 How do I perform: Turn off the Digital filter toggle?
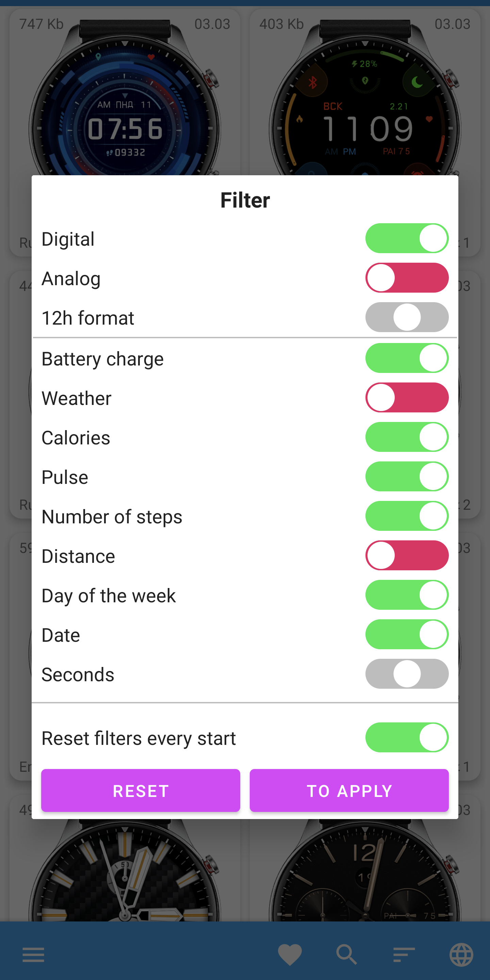point(407,239)
